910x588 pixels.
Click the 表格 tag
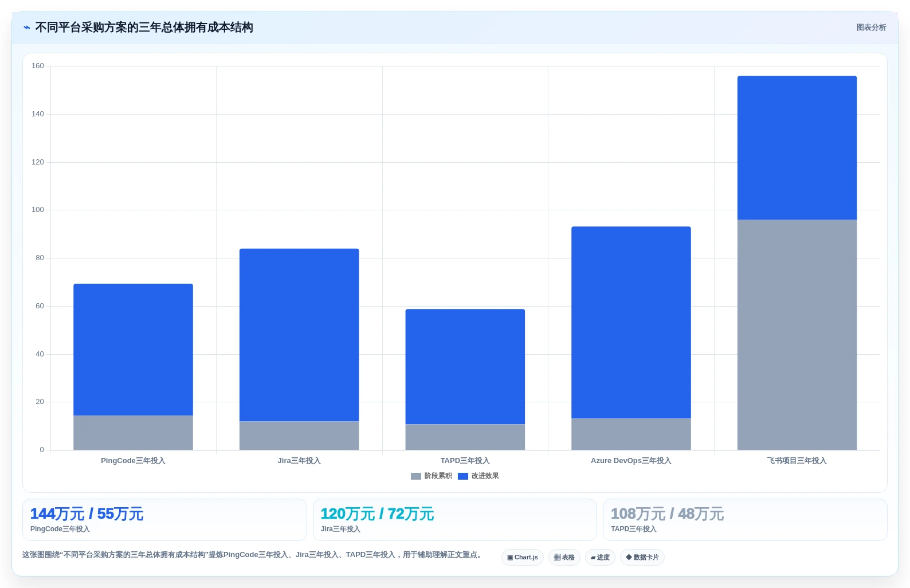(564, 557)
